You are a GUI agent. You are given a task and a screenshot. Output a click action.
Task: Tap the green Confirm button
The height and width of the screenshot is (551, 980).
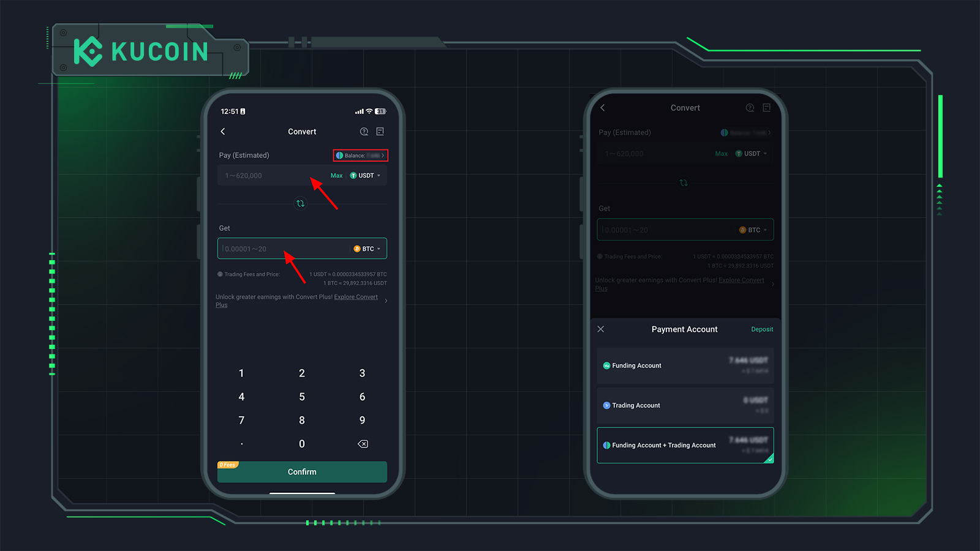click(x=302, y=472)
